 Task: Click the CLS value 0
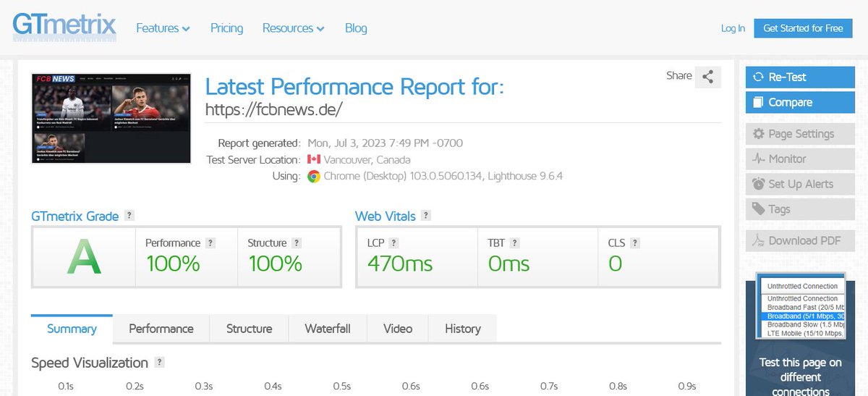615,264
